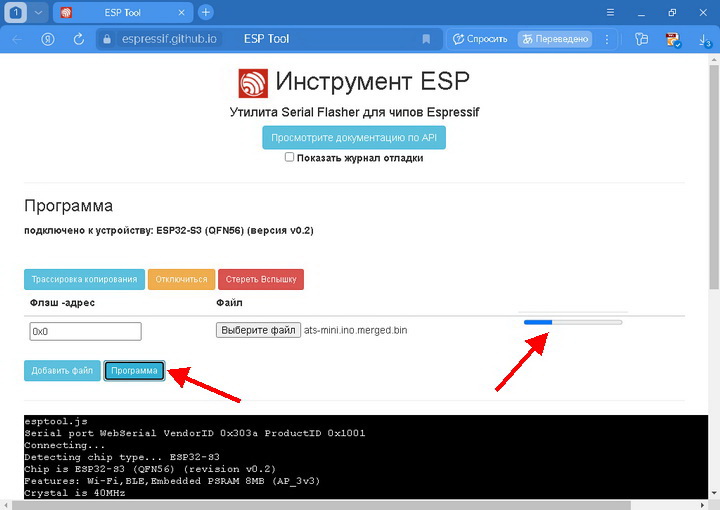Screen dimensions: 720x510
Task: Open the three-dot translation options menu
Action: pyautogui.click(x=607, y=39)
